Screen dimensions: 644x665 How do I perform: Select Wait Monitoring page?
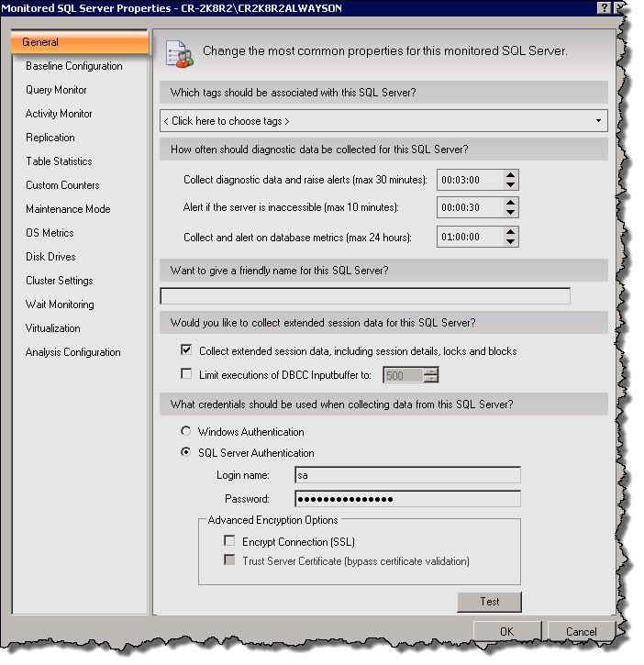(x=60, y=305)
